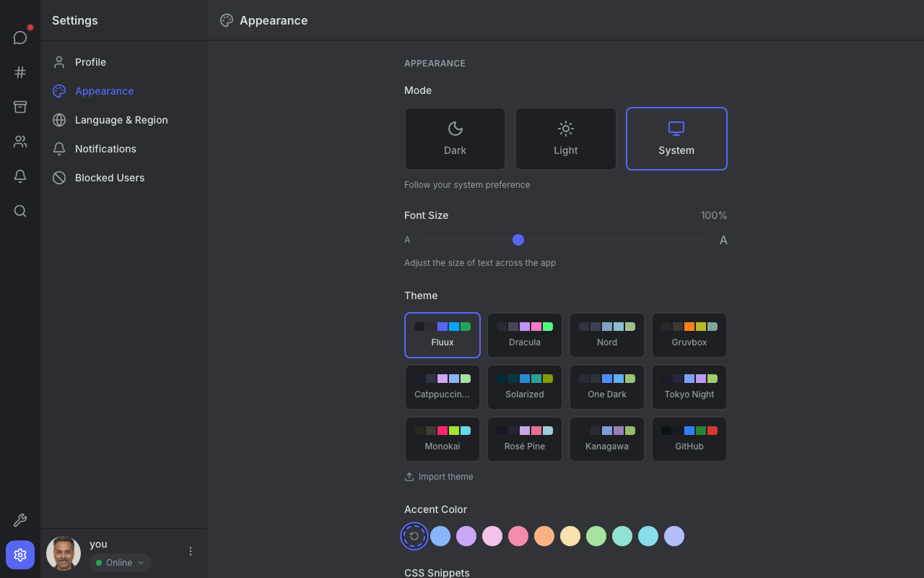This screenshot has height=578, width=924.
Task: Open the wrench admin tools icon
Action: click(x=20, y=520)
